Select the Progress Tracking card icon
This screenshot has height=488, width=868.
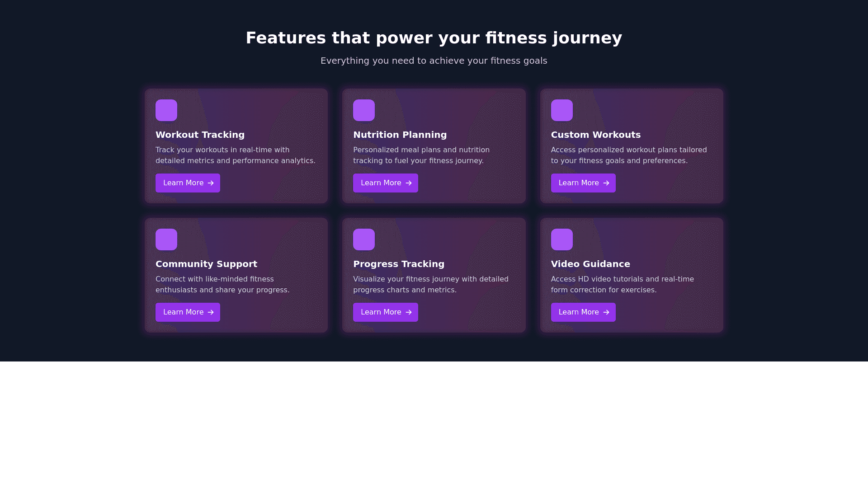point(364,239)
